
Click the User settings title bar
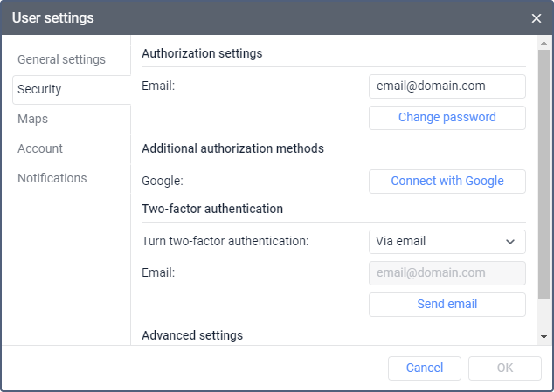click(x=262, y=18)
